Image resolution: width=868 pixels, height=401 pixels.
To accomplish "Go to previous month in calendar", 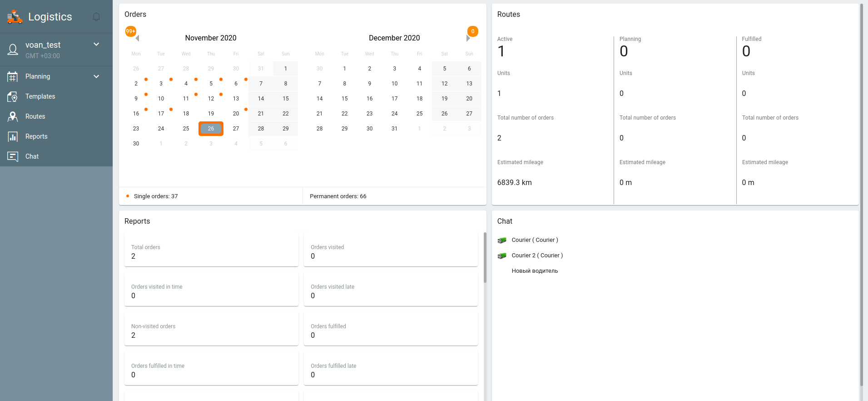I will [137, 38].
